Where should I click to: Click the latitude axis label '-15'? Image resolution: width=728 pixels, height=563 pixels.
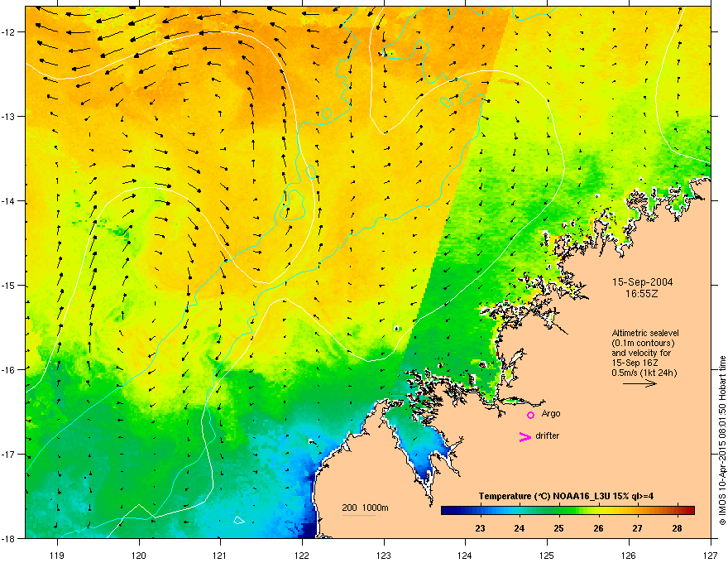(x=9, y=286)
